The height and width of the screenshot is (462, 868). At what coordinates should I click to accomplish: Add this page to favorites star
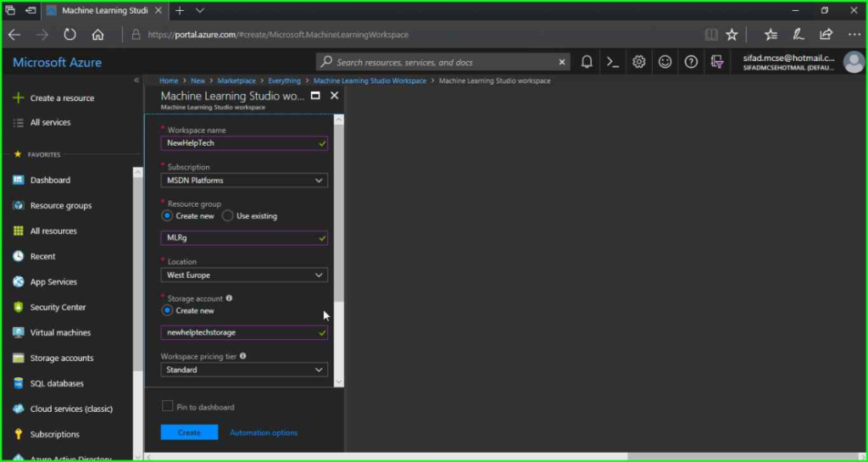click(732, 35)
